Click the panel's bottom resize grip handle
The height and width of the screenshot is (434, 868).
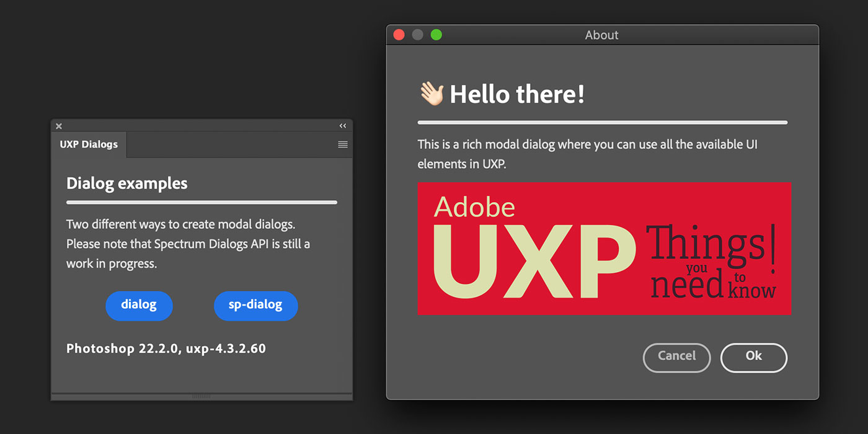tap(201, 396)
